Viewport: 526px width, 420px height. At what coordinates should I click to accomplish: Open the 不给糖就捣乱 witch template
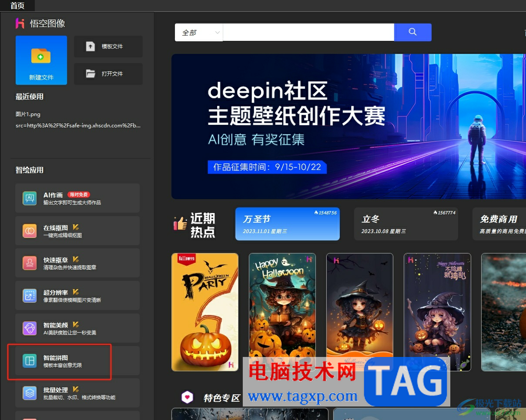437,312
